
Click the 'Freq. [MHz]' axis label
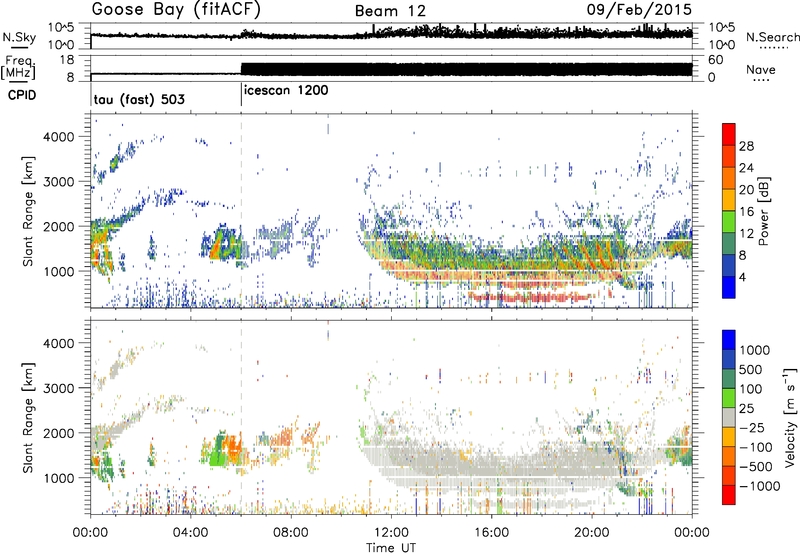point(19,68)
